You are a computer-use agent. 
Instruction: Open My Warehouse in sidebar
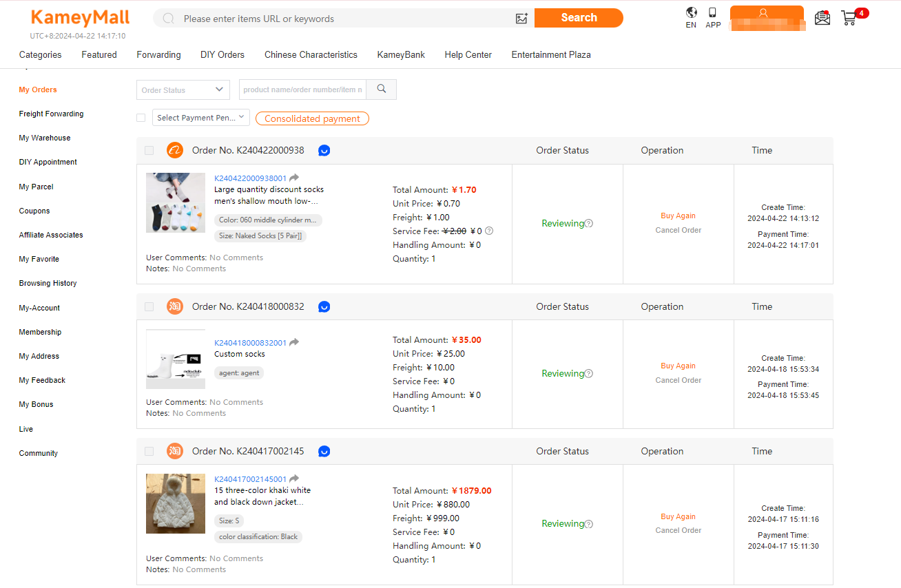point(45,138)
